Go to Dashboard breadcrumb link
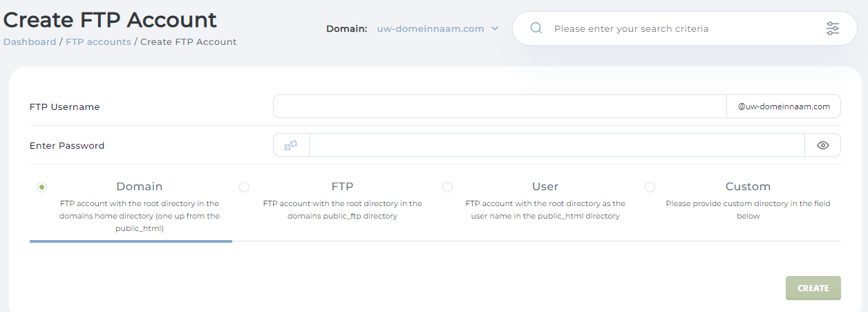 [x=30, y=42]
